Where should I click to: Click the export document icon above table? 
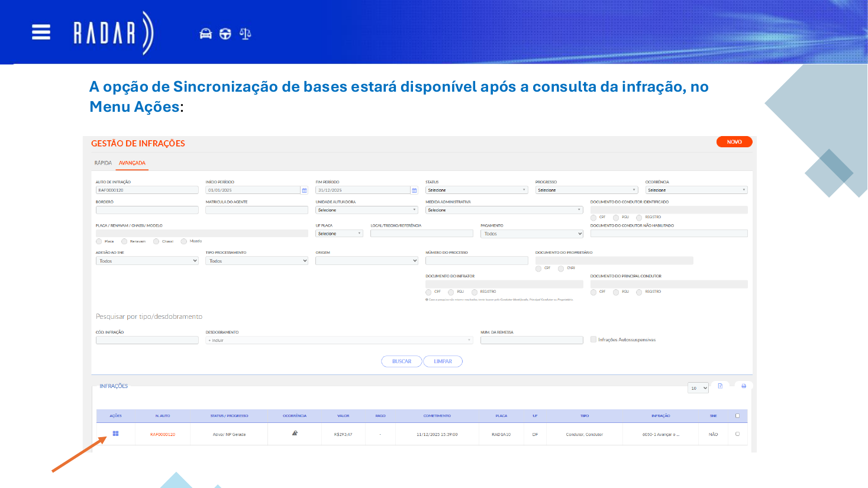(720, 386)
